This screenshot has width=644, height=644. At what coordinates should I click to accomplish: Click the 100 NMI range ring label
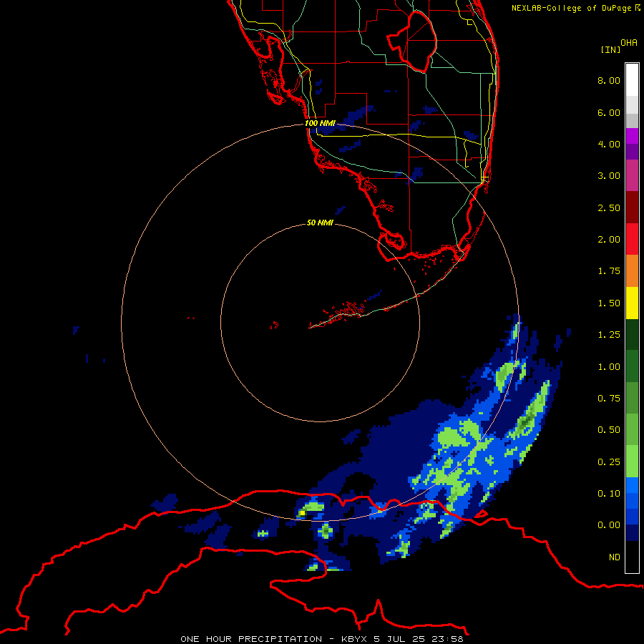[x=320, y=123]
